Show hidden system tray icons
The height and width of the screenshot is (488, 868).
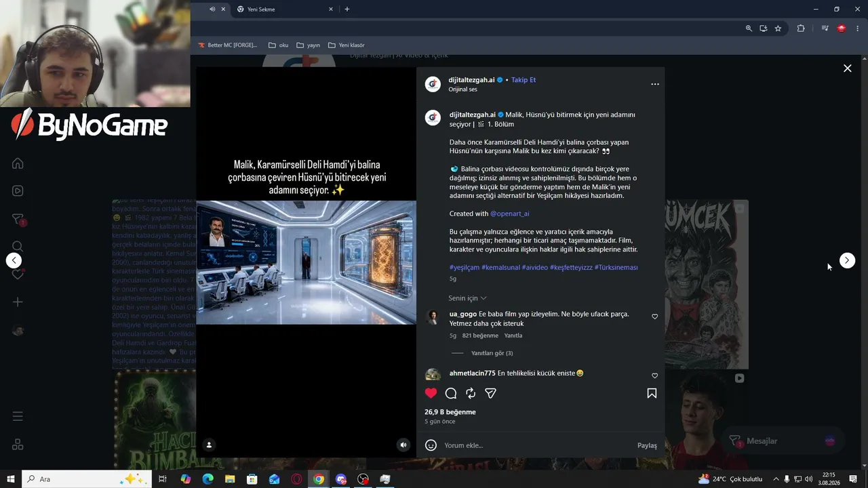tap(776, 479)
